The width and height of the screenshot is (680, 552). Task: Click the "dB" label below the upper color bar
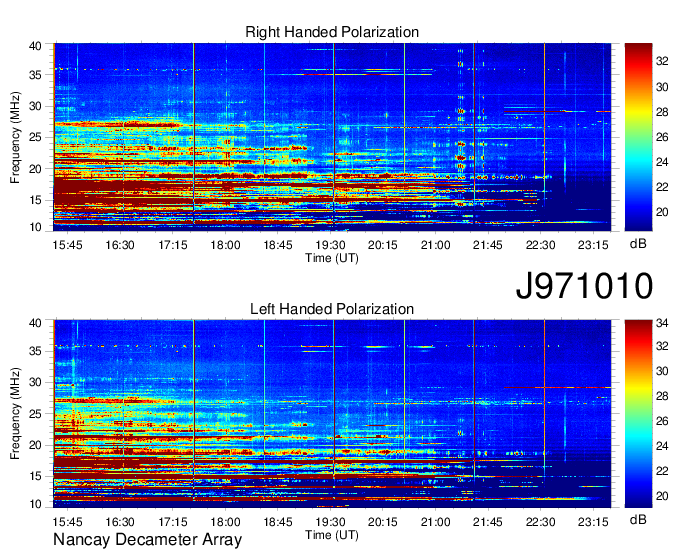coord(638,243)
